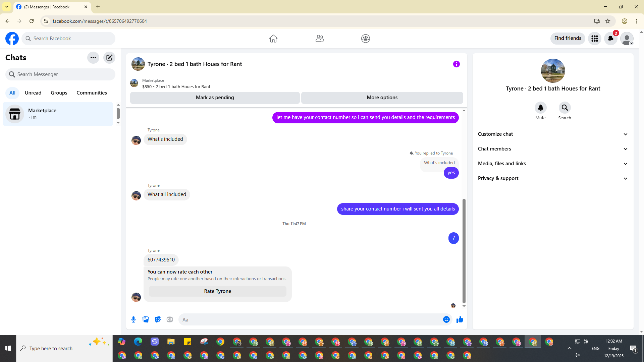Open the sticker picker icon
Viewport: 644px width, 362px height.
click(x=158, y=319)
